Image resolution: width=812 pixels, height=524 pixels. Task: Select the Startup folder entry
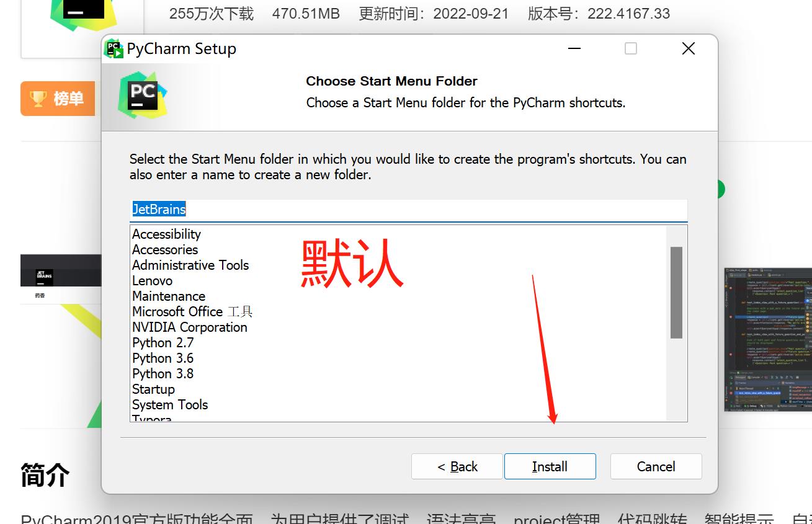point(153,389)
